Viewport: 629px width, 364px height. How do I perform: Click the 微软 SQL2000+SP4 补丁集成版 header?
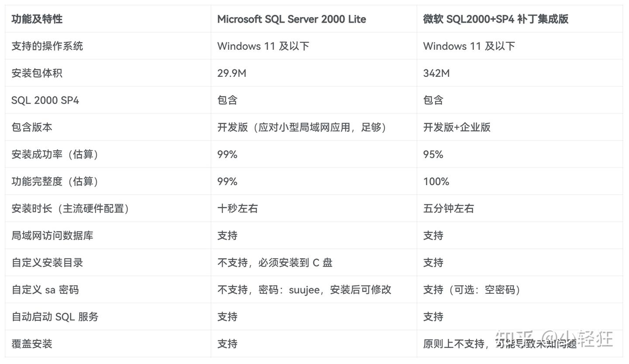pyautogui.click(x=496, y=19)
